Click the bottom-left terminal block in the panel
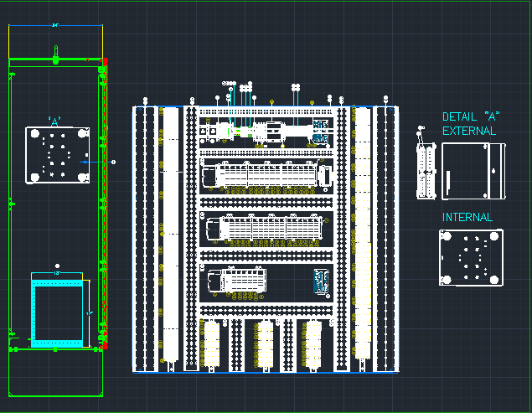532x413 pixels. [211, 342]
